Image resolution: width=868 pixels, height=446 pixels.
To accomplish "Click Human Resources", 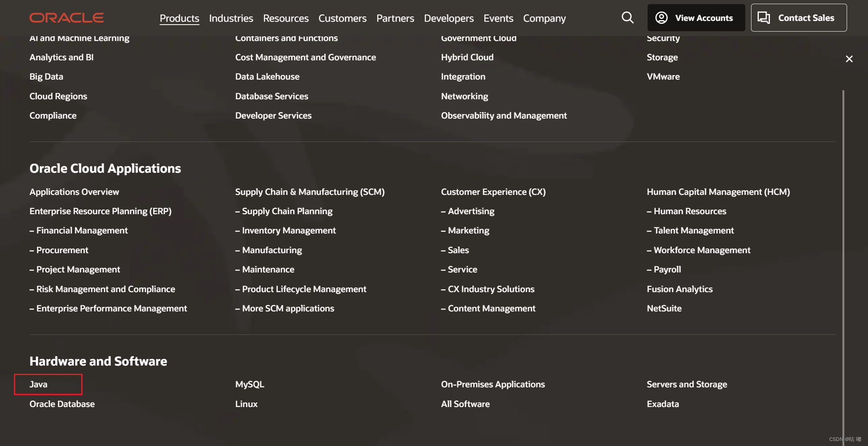I will click(687, 211).
